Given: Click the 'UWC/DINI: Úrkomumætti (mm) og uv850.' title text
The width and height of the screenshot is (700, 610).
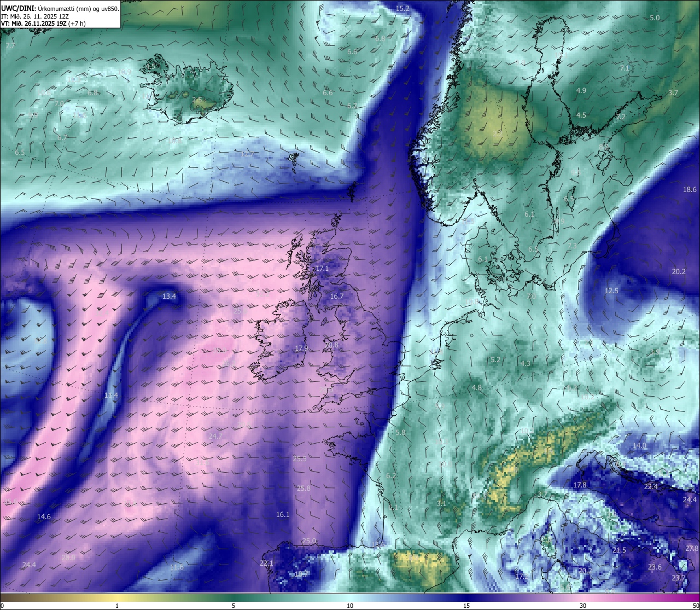Looking at the screenshot, I should pos(60,9).
